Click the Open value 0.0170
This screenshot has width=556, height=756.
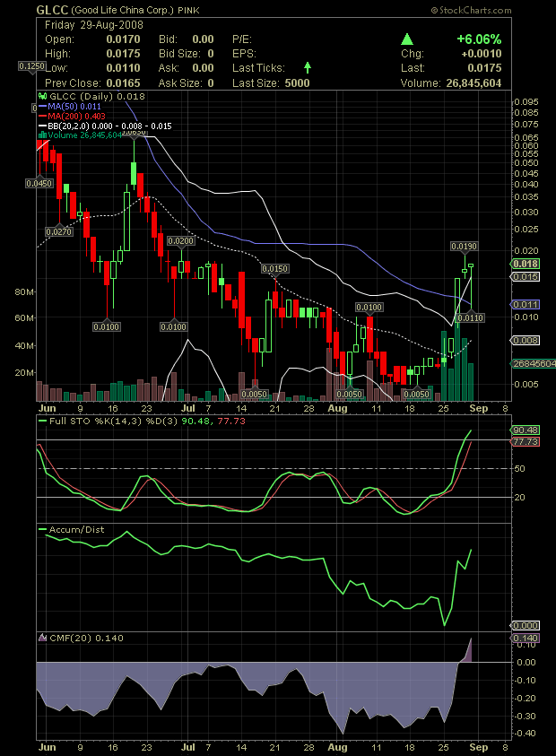coord(124,39)
